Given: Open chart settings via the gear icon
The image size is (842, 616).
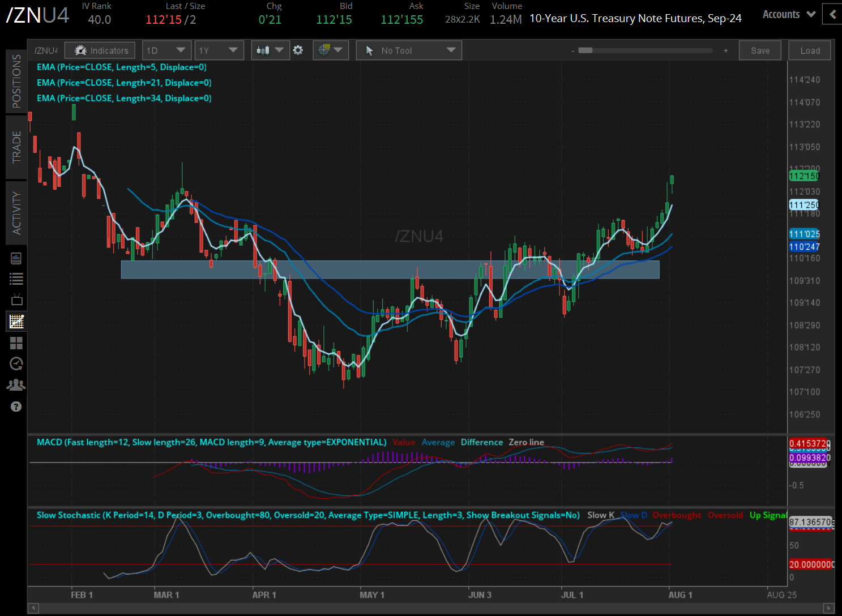Looking at the screenshot, I should click(298, 50).
